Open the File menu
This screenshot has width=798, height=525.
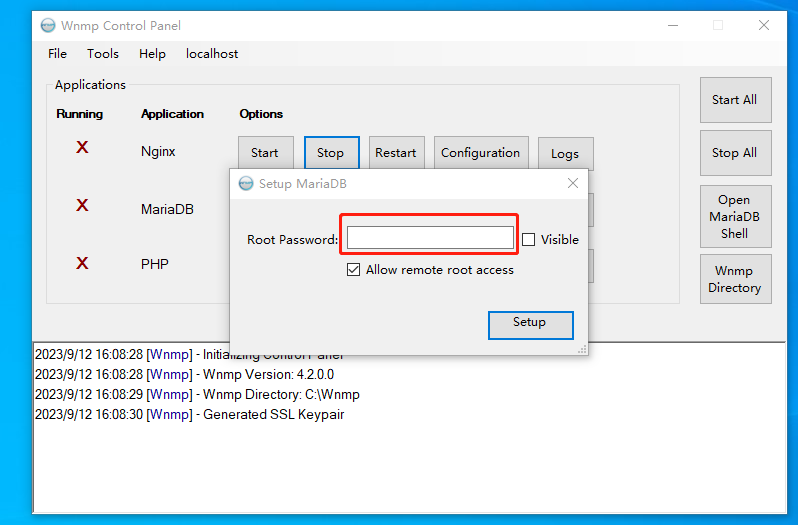pos(57,54)
